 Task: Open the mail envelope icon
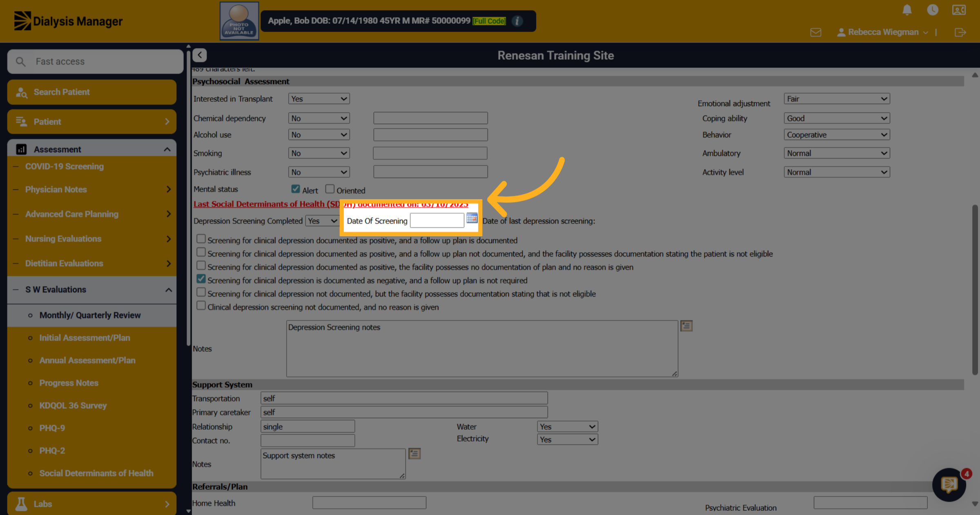click(x=815, y=32)
